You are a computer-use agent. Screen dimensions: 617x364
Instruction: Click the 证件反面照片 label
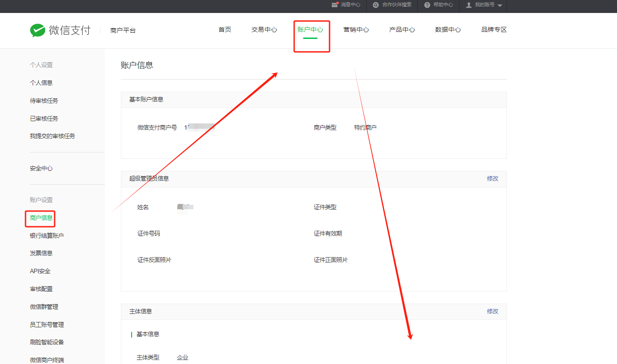click(x=154, y=260)
